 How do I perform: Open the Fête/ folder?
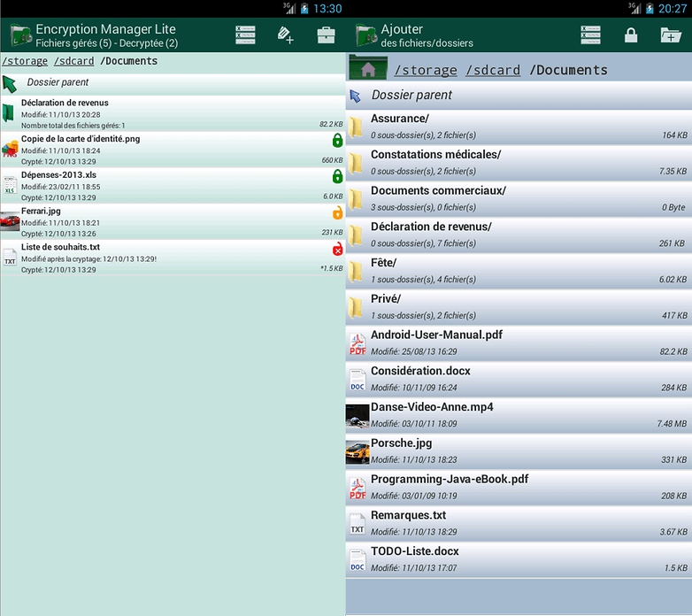coord(519,272)
